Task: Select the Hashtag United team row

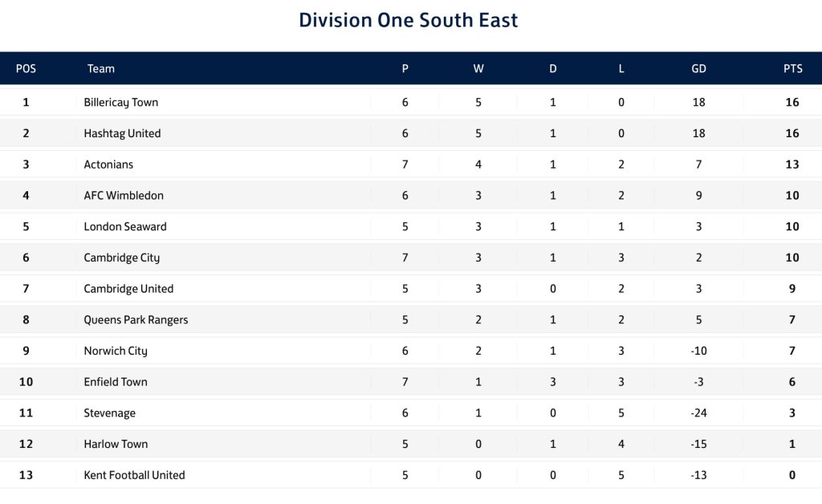Action: 122,133
